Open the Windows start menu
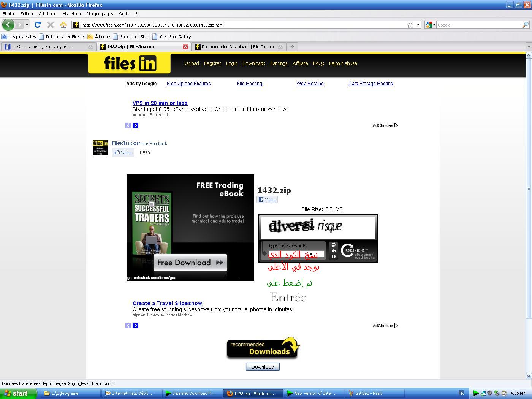Image resolution: width=532 pixels, height=399 pixels. 19,393
